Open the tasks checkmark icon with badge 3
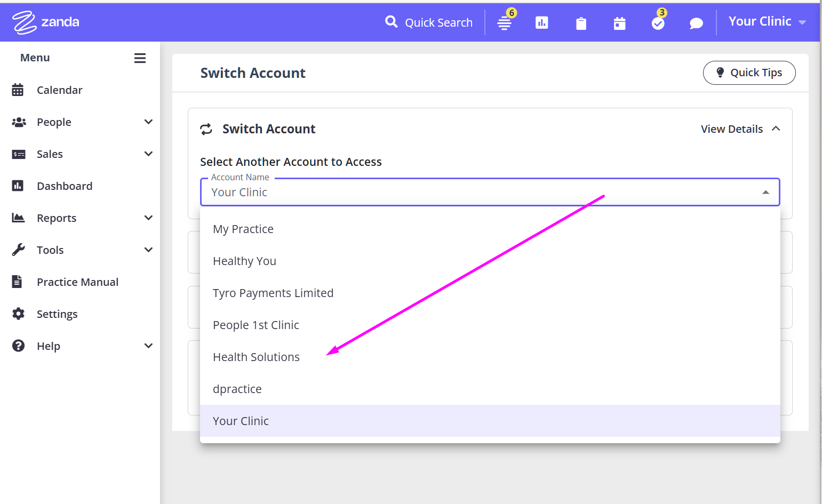Screen dimensions: 822x504 pos(658,23)
